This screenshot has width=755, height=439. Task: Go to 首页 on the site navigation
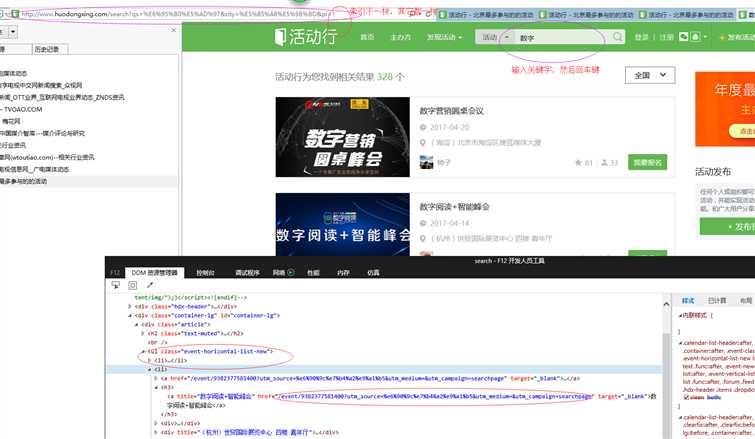(367, 37)
